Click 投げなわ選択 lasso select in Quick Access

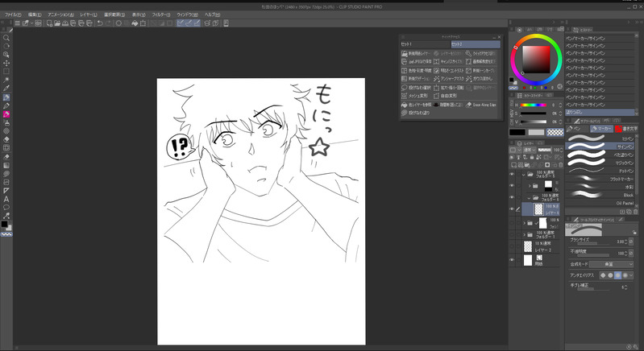click(x=416, y=87)
